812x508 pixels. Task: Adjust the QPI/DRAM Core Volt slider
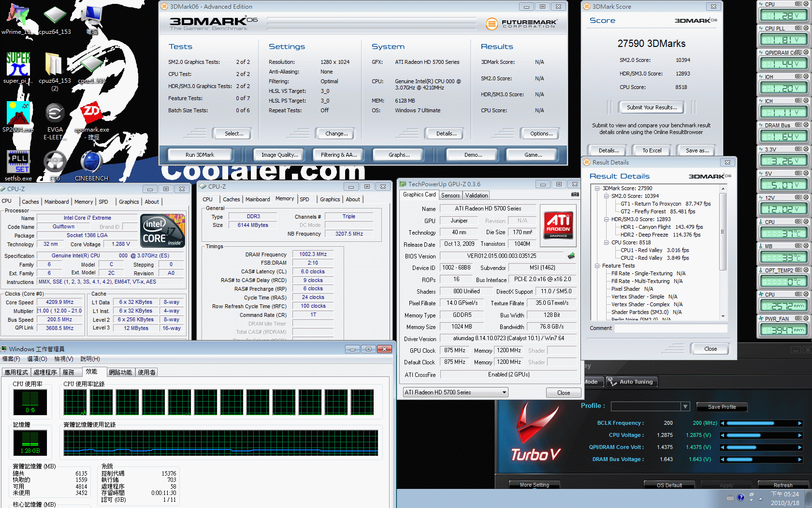click(761, 447)
